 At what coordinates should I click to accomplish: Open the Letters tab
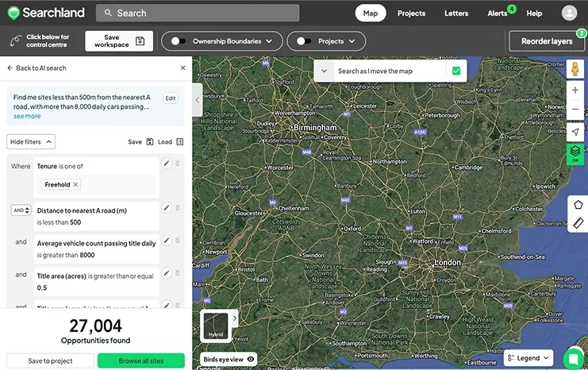click(456, 13)
